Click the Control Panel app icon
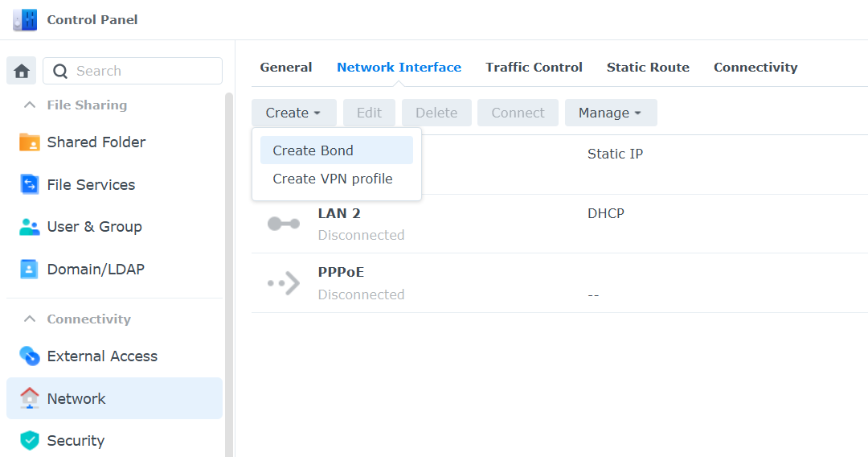 click(25, 20)
